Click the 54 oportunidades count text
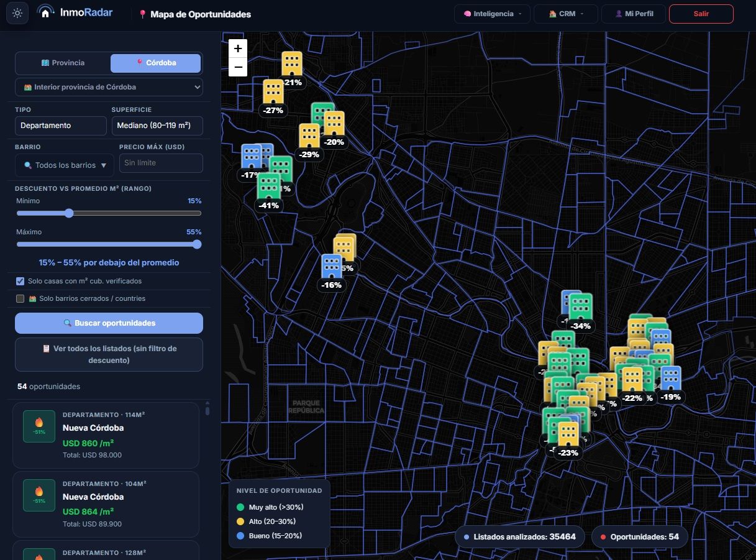 point(49,387)
